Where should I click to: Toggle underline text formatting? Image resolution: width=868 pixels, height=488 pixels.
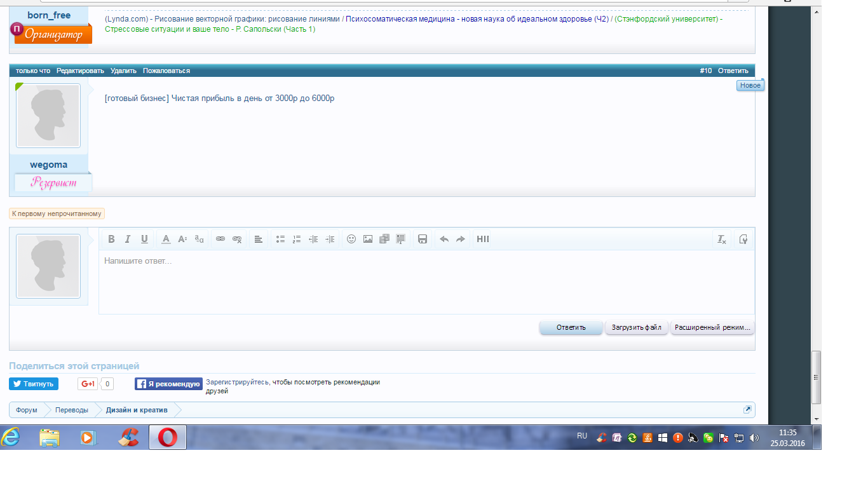click(144, 240)
